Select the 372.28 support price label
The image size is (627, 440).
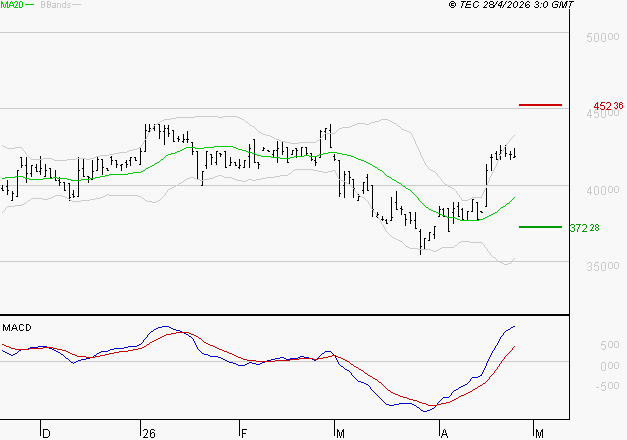point(582,228)
